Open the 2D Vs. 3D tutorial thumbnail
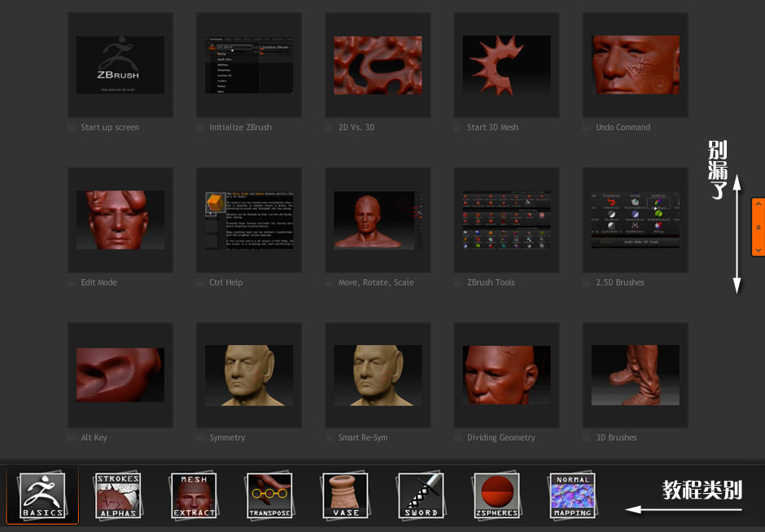765x532 pixels. click(378, 65)
